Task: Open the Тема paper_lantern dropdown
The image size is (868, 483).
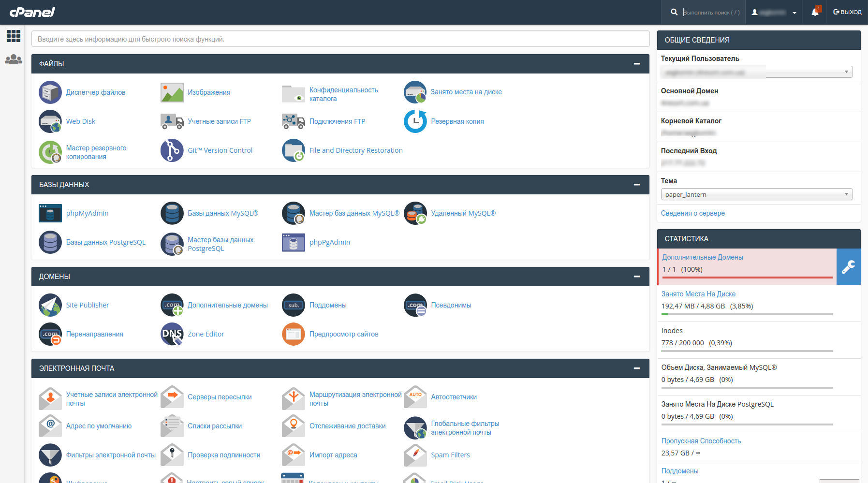Action: coord(756,194)
